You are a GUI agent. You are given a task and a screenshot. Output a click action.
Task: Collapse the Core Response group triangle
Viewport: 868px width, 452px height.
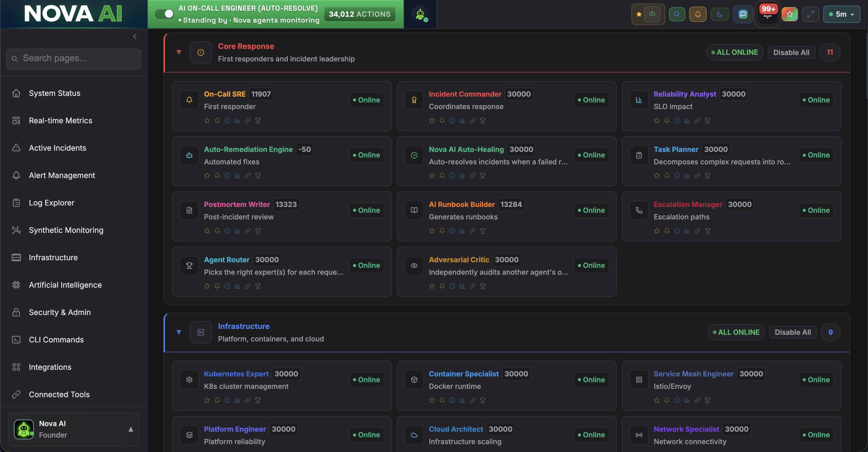(179, 52)
